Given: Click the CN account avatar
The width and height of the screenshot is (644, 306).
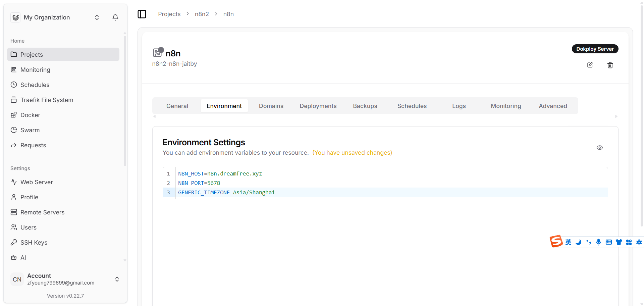Looking at the screenshot, I should (x=17, y=279).
